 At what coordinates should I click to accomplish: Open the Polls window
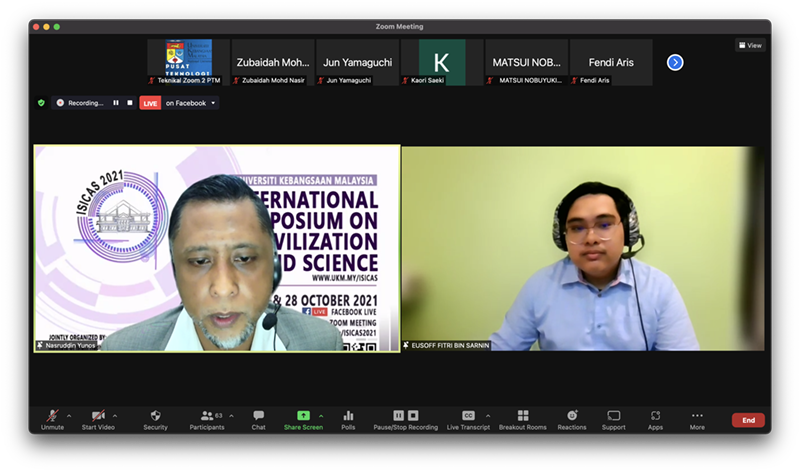click(348, 416)
